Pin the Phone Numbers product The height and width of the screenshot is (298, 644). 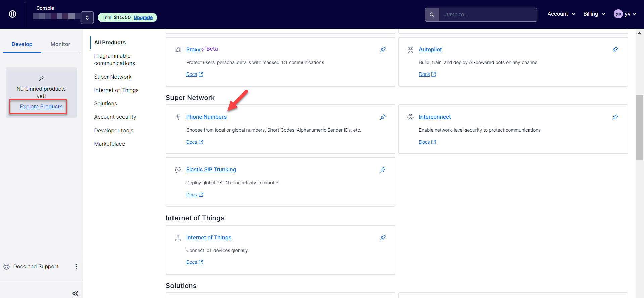383,117
